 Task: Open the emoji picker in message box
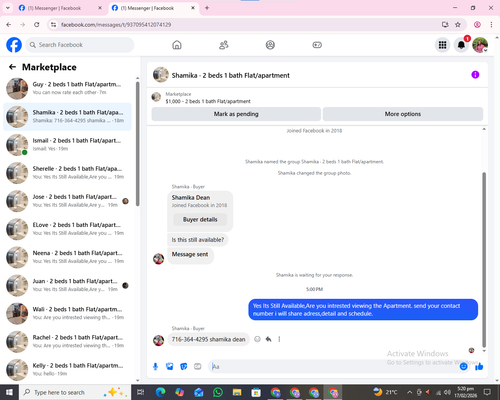point(463,367)
